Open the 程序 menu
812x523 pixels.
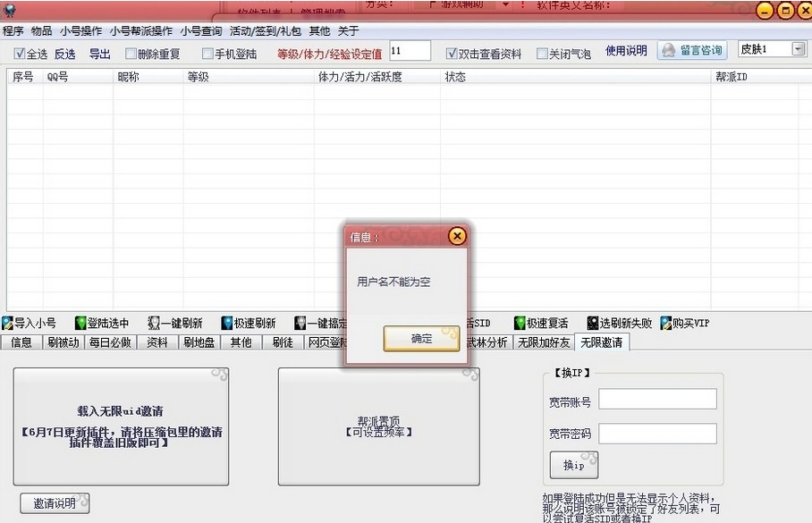[x=15, y=30]
